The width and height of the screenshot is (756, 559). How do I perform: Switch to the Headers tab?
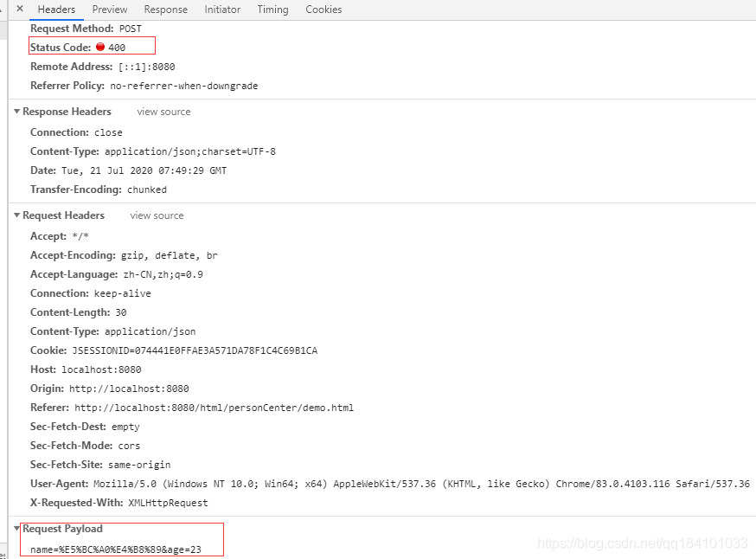coord(56,10)
